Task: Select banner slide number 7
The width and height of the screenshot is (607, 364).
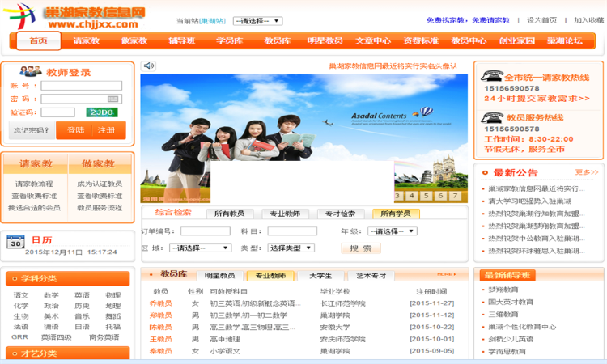Action: (x=455, y=196)
